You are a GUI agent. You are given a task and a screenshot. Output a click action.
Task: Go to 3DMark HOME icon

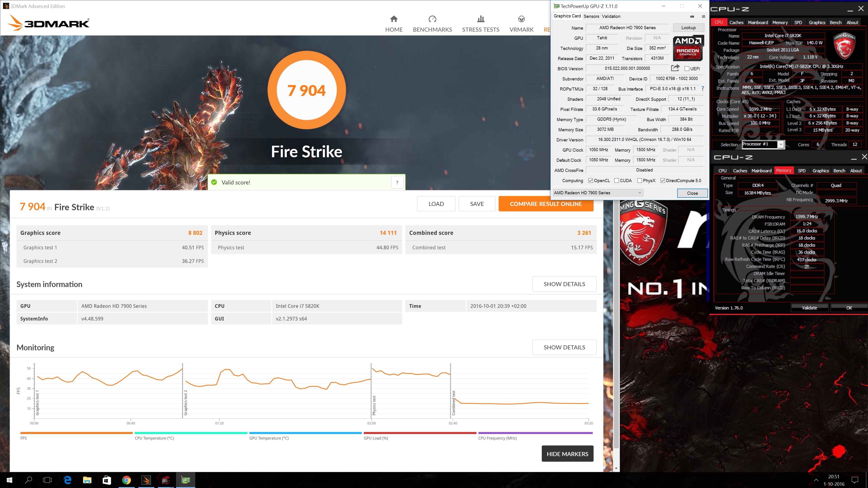coord(394,19)
